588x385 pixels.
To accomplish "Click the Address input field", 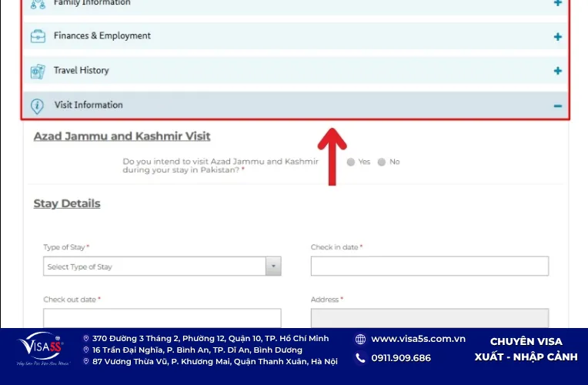I will (429, 318).
